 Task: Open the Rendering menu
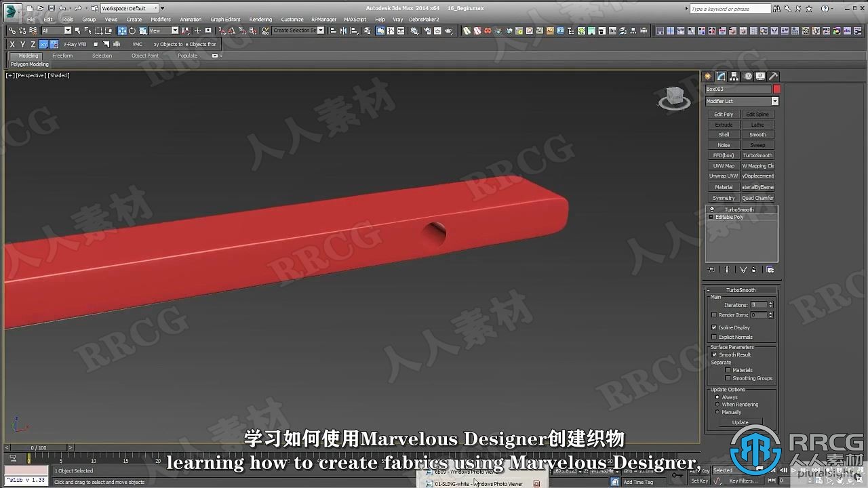pyautogui.click(x=260, y=20)
